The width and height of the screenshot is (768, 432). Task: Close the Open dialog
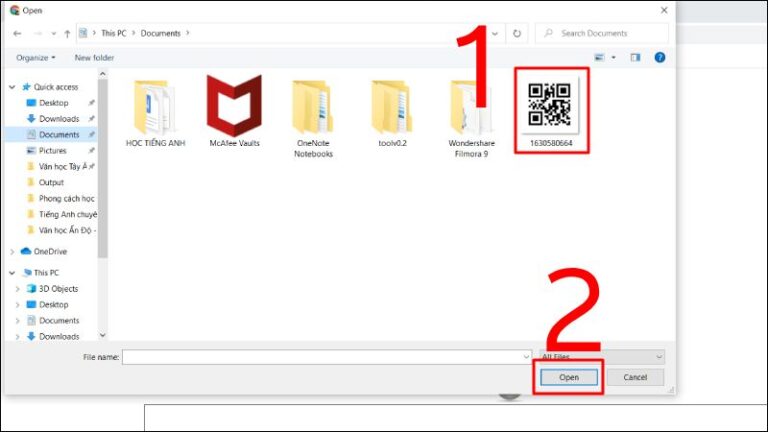click(x=664, y=10)
